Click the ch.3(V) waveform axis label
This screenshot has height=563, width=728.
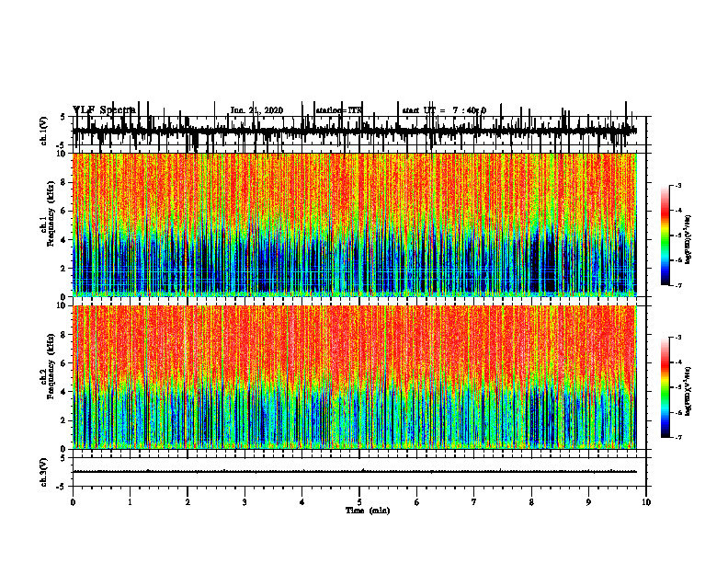45,472
